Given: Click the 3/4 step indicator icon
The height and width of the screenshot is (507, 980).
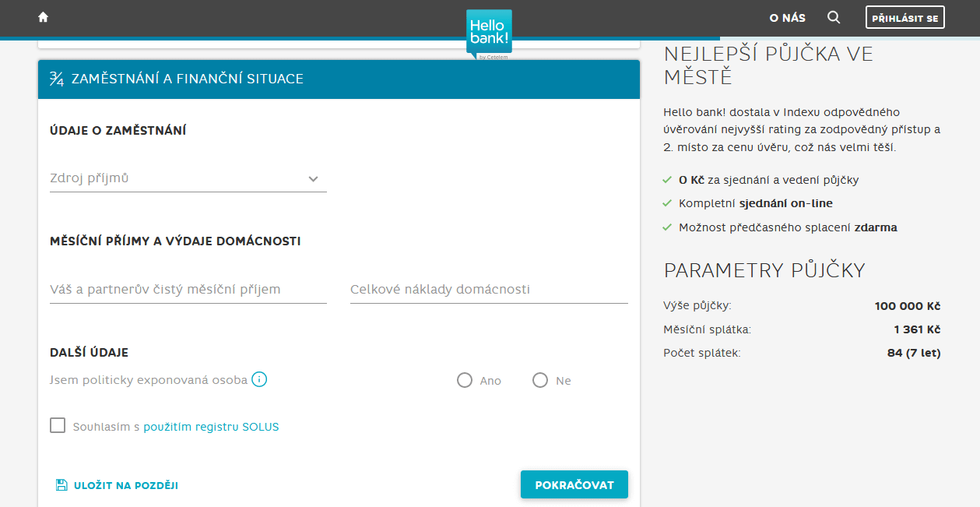Looking at the screenshot, I should point(57,79).
